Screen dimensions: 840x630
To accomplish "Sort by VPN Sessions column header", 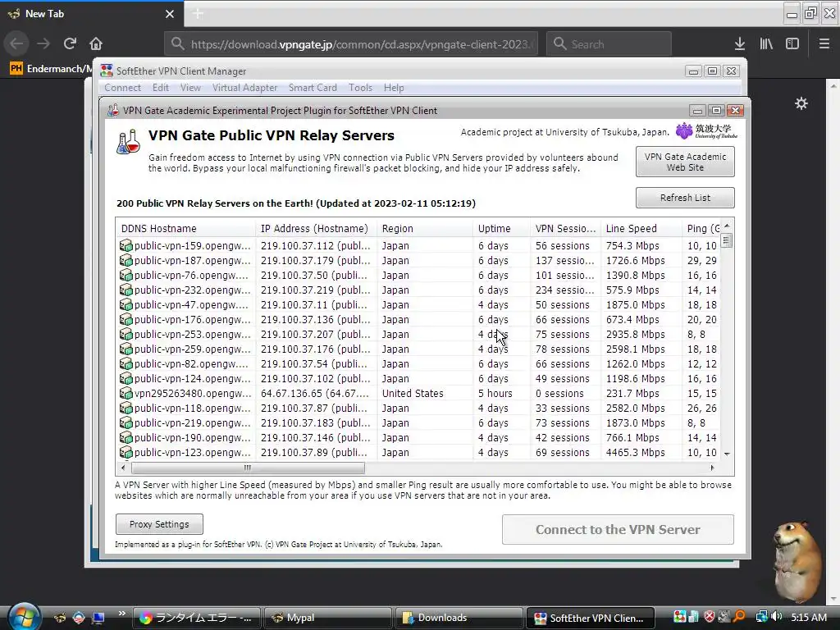I will [566, 229].
